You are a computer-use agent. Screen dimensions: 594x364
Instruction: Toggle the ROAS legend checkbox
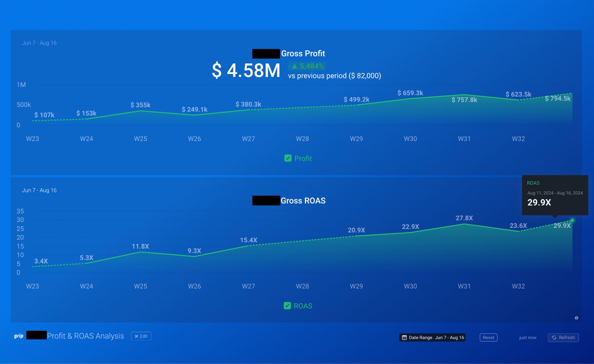click(x=287, y=306)
